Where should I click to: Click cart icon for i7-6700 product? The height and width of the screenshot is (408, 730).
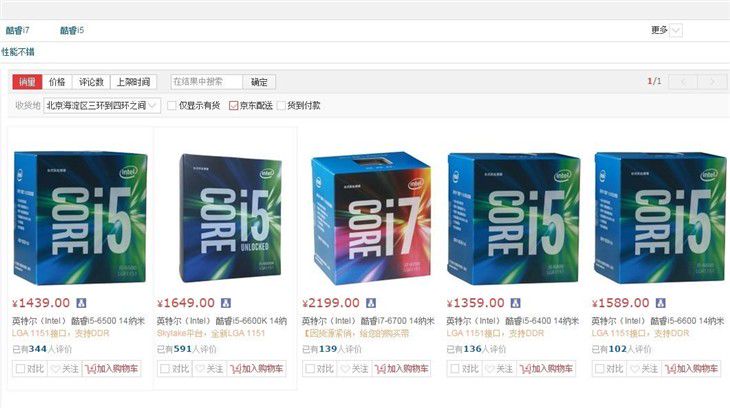(x=380, y=369)
